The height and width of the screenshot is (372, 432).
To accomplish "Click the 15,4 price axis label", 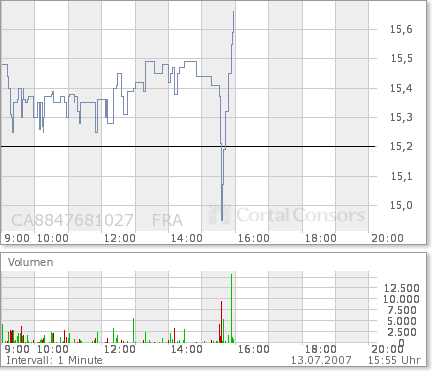I will coord(401,88).
